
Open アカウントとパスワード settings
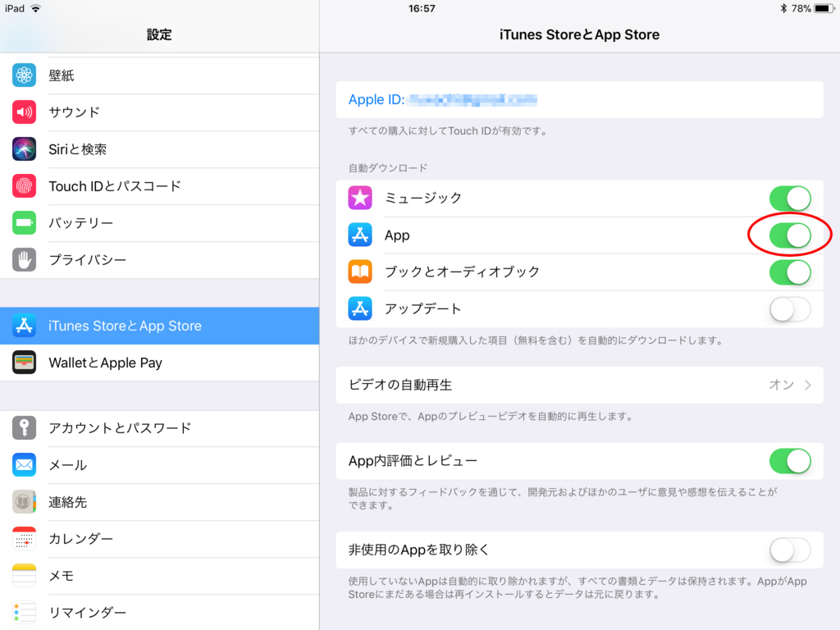coord(160,428)
